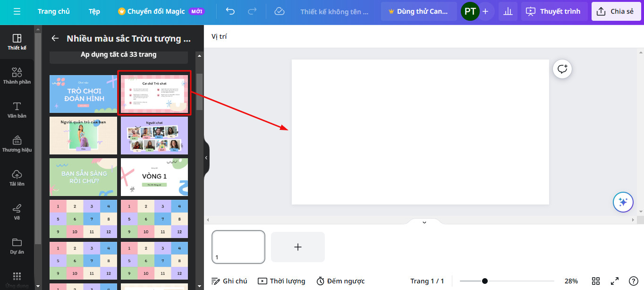Open the Thành phần panel
This screenshot has width=644, height=290.
[x=17, y=76]
